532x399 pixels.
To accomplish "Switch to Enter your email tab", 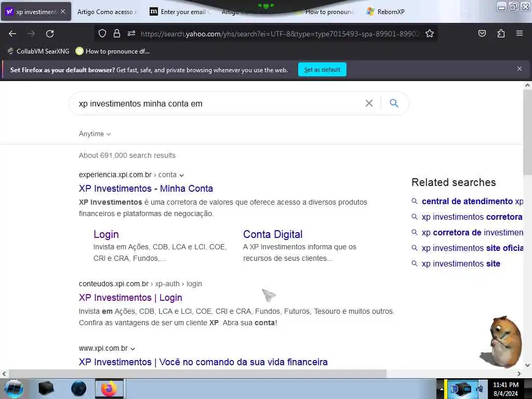I will 180,11.
